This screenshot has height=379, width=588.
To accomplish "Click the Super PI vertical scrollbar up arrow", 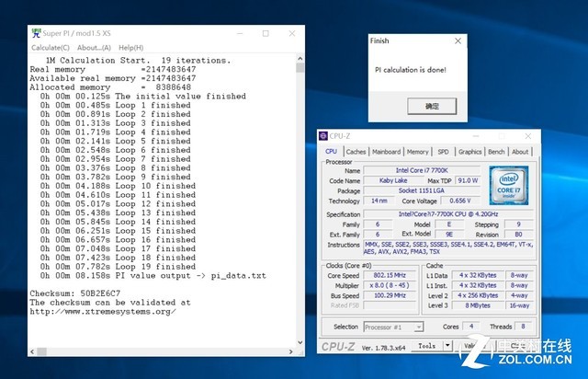I will [300, 59].
